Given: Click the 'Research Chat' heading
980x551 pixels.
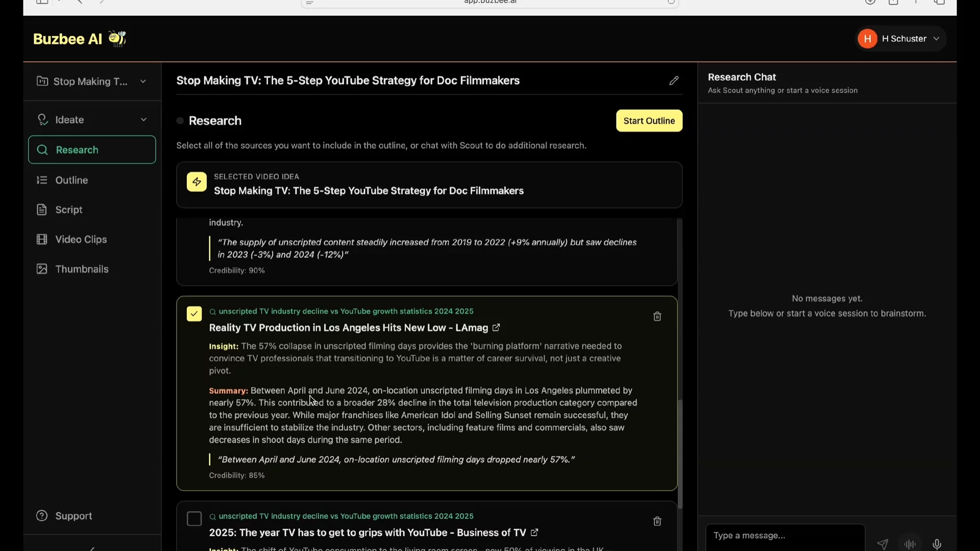Looking at the screenshot, I should [742, 77].
